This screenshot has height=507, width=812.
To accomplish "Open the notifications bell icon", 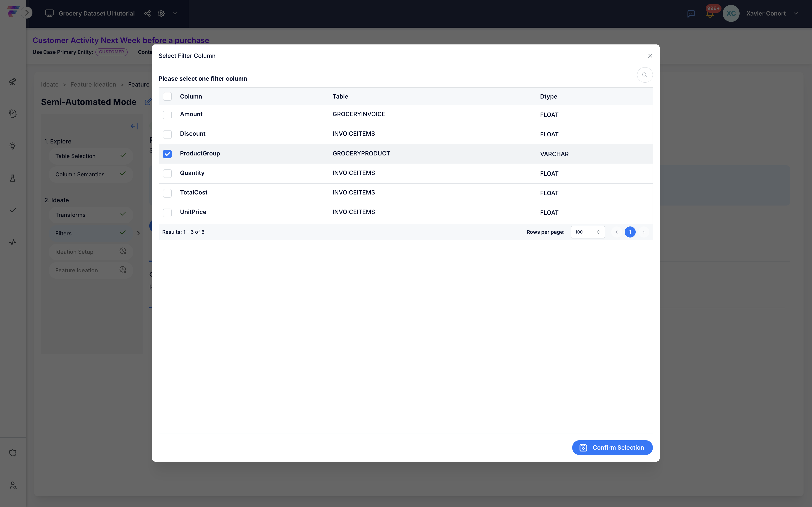I will (x=710, y=14).
